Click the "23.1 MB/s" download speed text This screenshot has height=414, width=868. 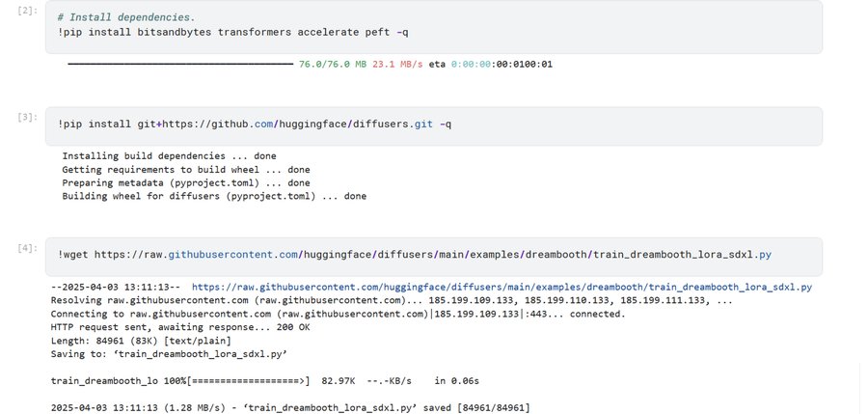tap(397, 65)
